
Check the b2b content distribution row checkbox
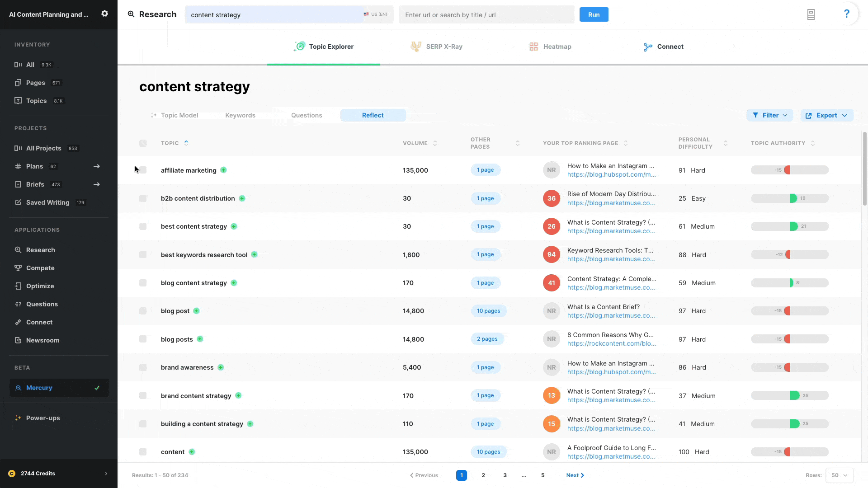143,198
